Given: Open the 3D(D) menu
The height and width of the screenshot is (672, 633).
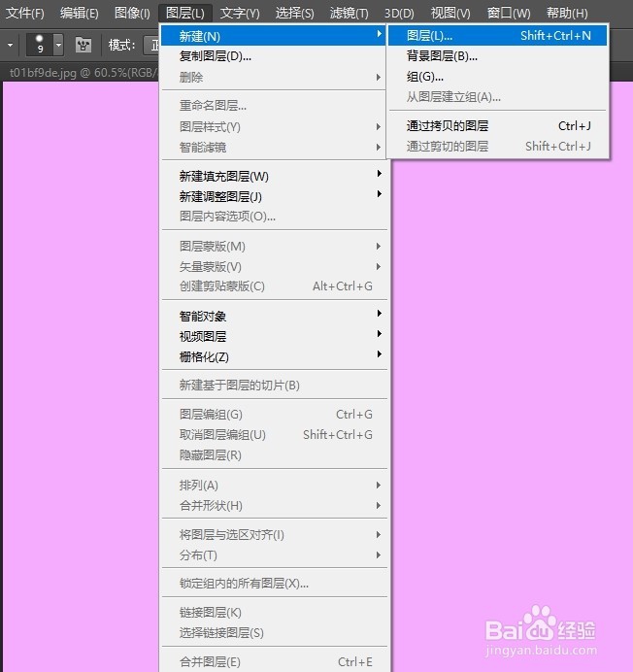Looking at the screenshot, I should click(399, 14).
